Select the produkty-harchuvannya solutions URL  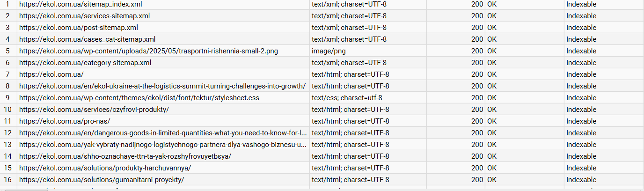coord(105,168)
